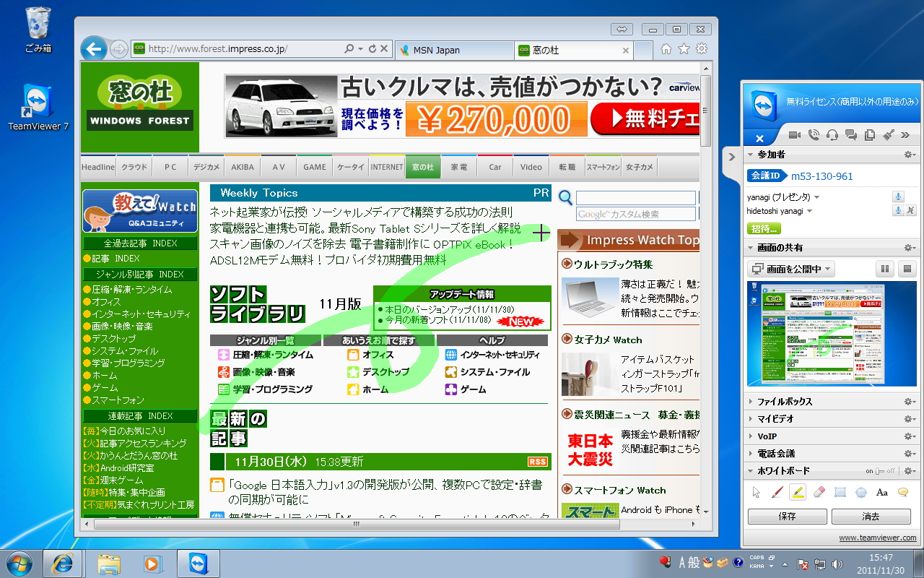Select the whiteboard red pen tool
Viewport: 924px width, 578px height.
(x=777, y=493)
